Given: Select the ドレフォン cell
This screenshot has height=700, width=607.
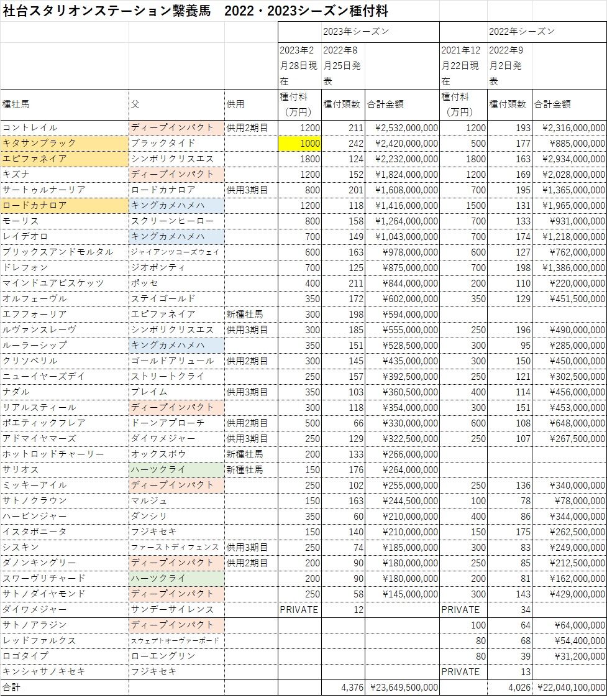Looking at the screenshot, I should [x=65, y=267].
